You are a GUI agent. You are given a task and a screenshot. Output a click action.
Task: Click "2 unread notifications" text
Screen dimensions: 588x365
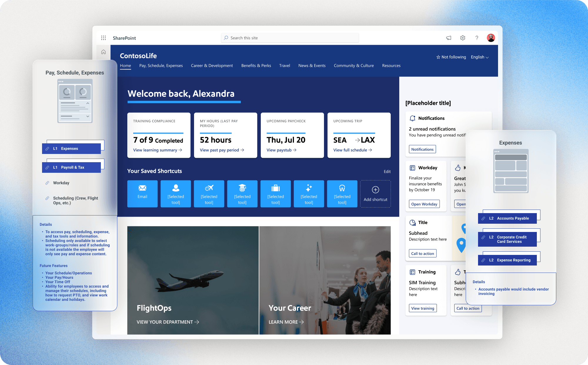(432, 129)
